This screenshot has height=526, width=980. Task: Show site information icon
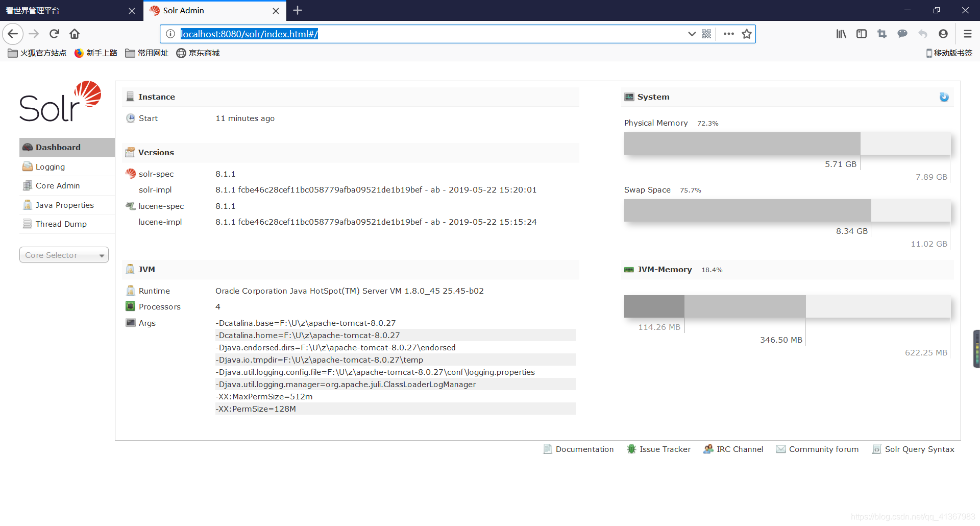[170, 34]
